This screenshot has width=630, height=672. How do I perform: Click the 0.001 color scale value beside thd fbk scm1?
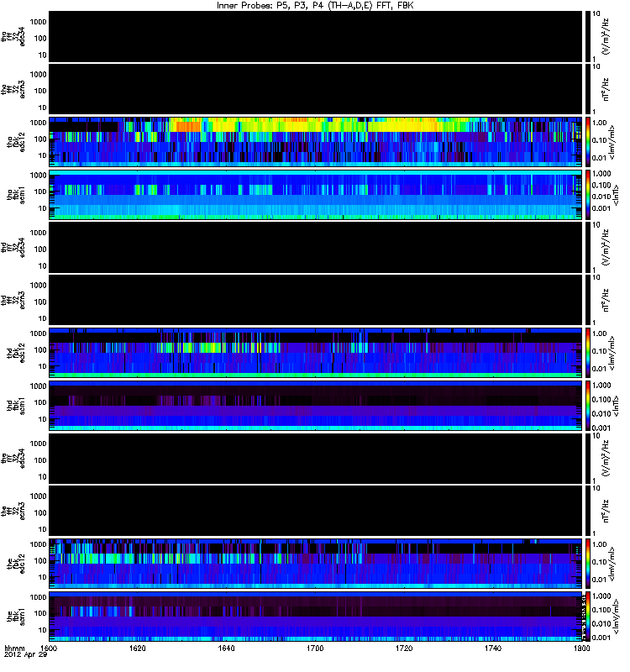coord(601,428)
